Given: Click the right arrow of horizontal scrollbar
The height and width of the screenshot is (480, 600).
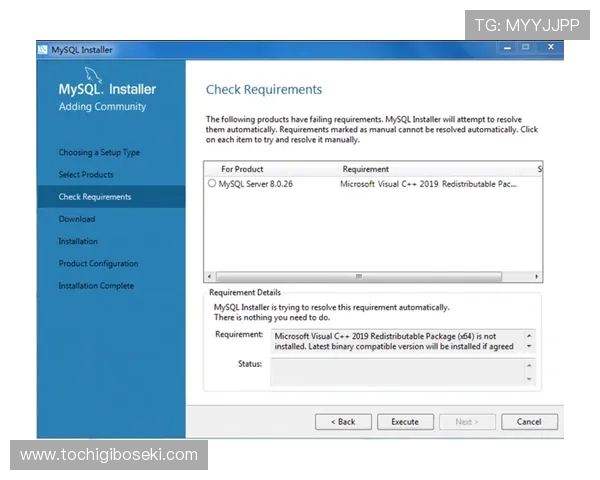Looking at the screenshot, I should (537, 276).
